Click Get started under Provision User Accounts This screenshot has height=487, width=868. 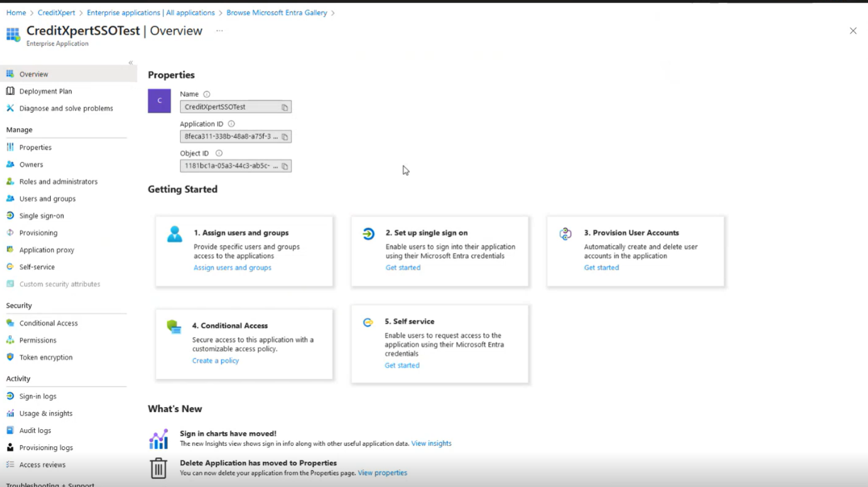(x=602, y=267)
